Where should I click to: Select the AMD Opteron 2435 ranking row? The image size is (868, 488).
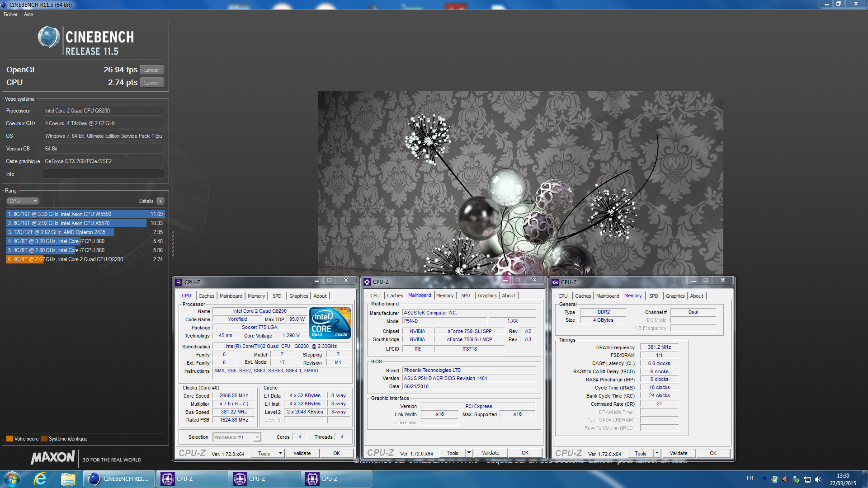(85, 232)
